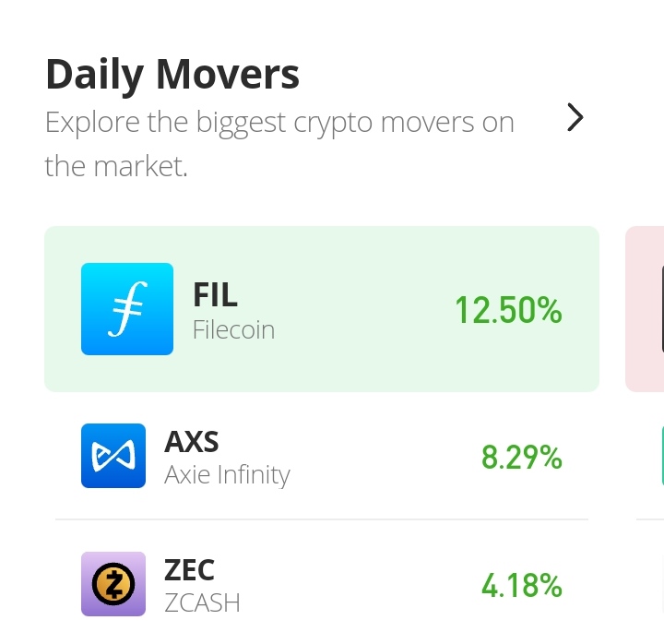Select the ZEC ticker label

pos(189,570)
